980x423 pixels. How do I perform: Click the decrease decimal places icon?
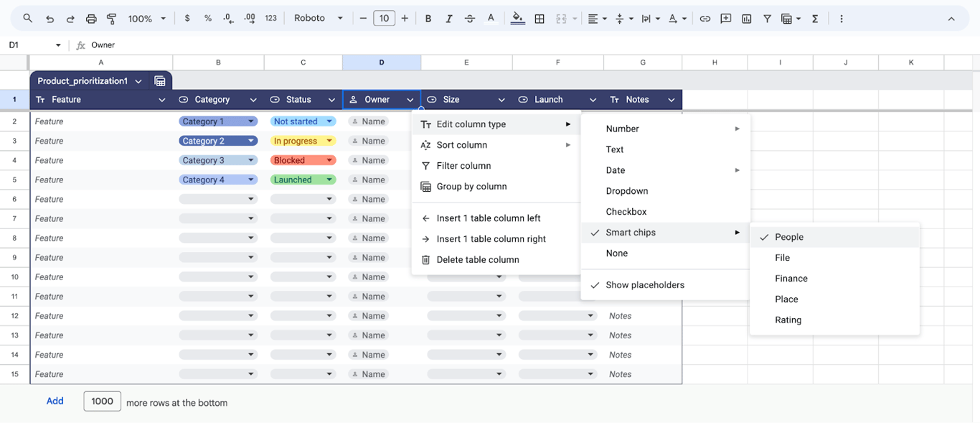click(229, 19)
